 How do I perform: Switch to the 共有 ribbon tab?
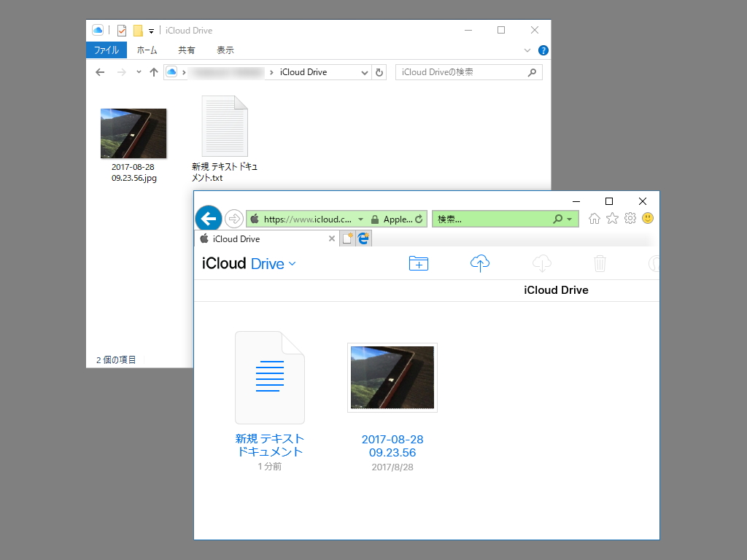tap(186, 50)
